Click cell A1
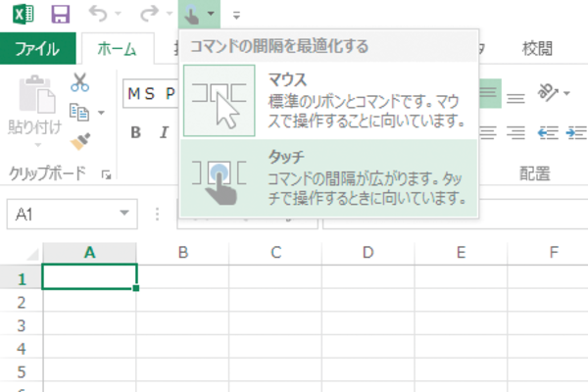Screen dimensions: 588x392 (89, 276)
